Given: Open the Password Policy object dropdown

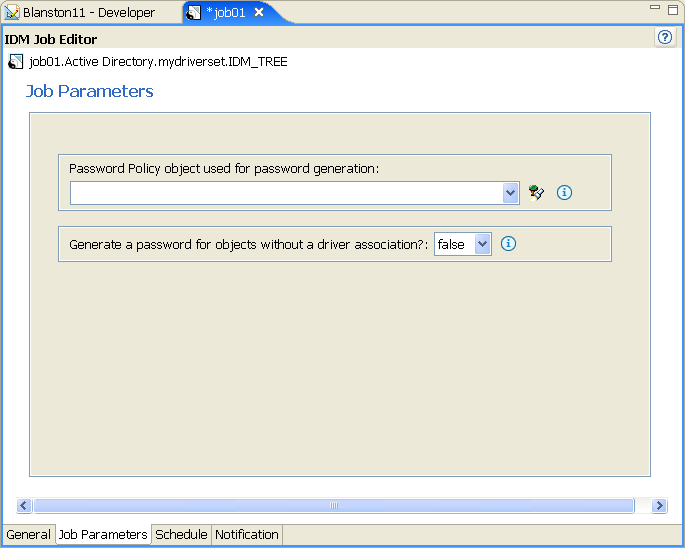Looking at the screenshot, I should (511, 193).
